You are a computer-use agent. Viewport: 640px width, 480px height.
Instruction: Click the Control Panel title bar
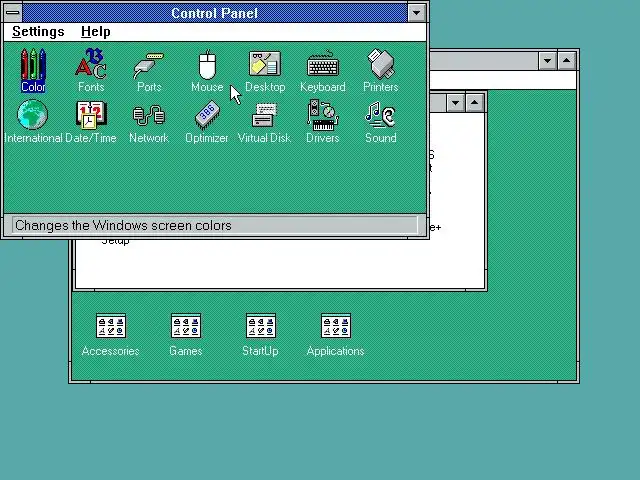pos(215,13)
